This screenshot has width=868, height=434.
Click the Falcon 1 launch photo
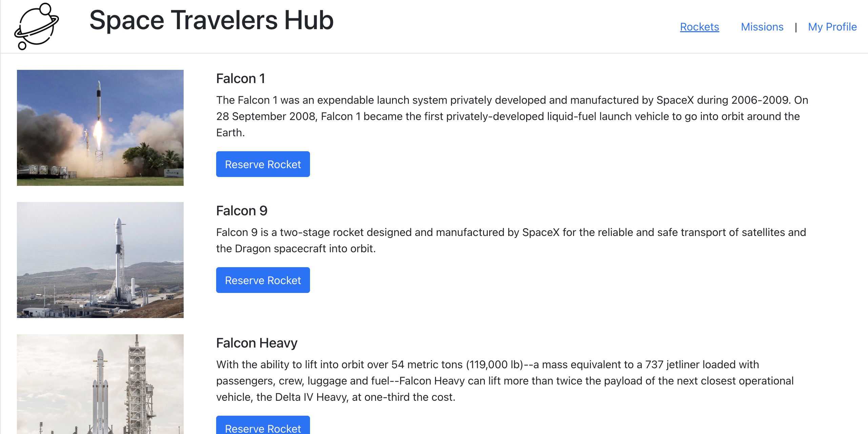click(100, 128)
